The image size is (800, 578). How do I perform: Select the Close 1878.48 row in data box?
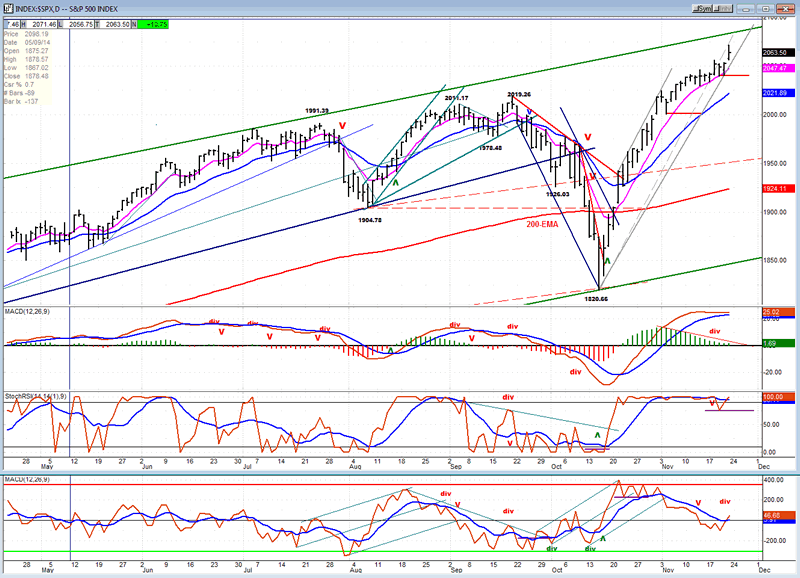pos(27,76)
